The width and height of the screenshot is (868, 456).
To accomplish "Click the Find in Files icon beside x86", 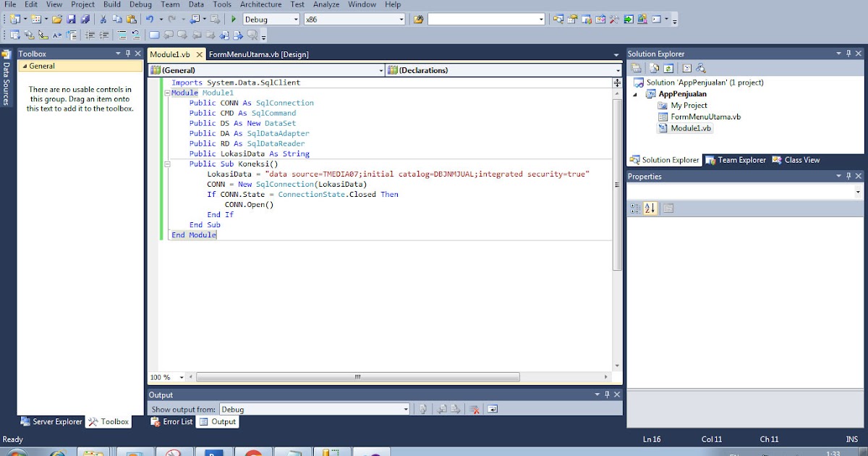I will 418,20.
